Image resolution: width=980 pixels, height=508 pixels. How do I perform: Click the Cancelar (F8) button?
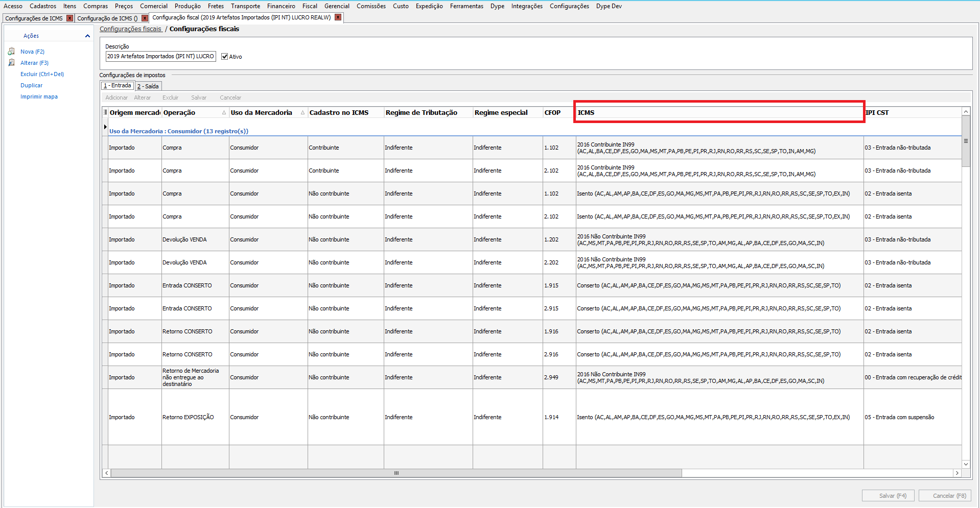[x=945, y=496]
